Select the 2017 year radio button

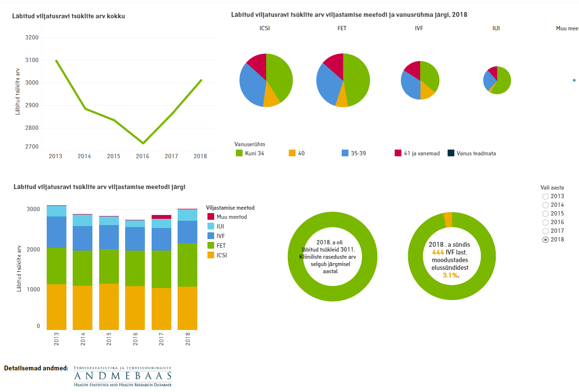coord(545,231)
